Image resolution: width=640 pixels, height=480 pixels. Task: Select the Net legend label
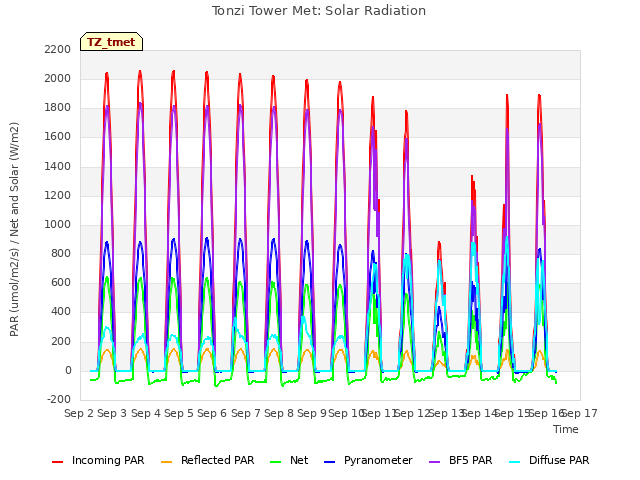pyautogui.click(x=299, y=460)
